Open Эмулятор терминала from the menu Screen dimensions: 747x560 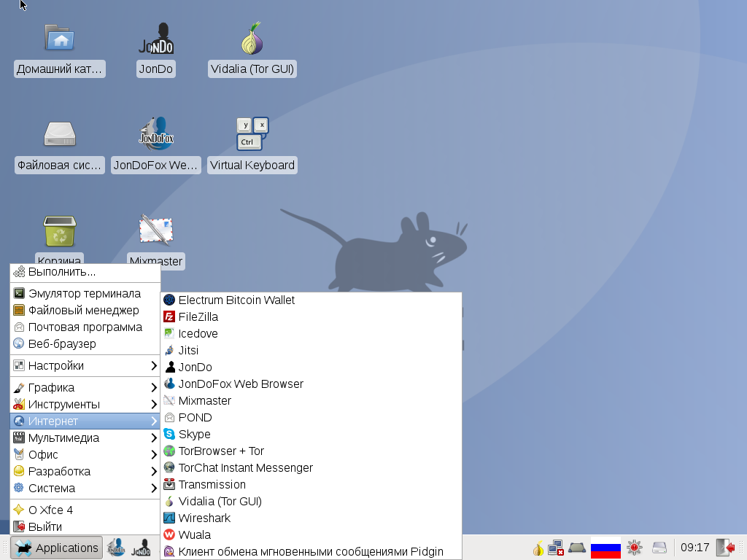tap(85, 293)
